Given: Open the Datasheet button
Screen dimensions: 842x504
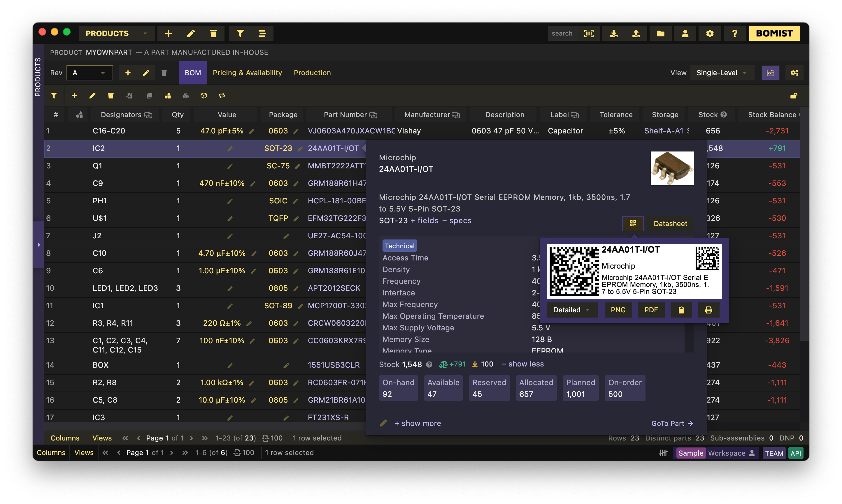Looking at the screenshot, I should [670, 223].
